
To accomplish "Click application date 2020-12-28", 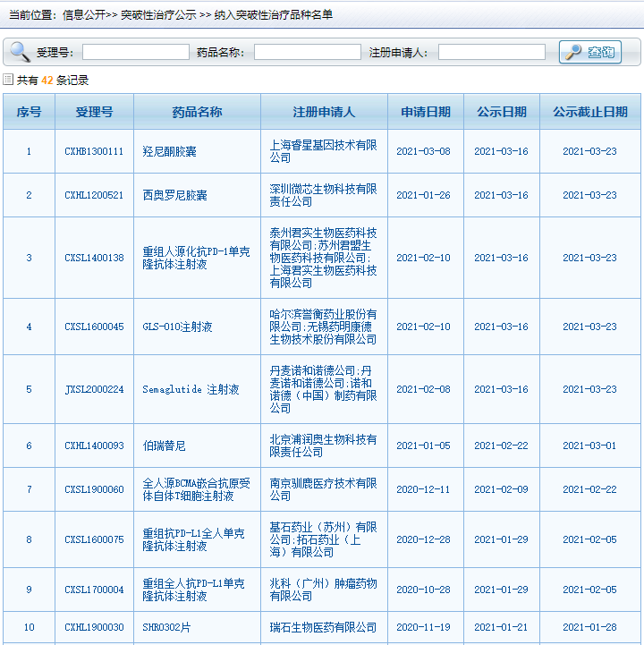I will (x=423, y=539).
